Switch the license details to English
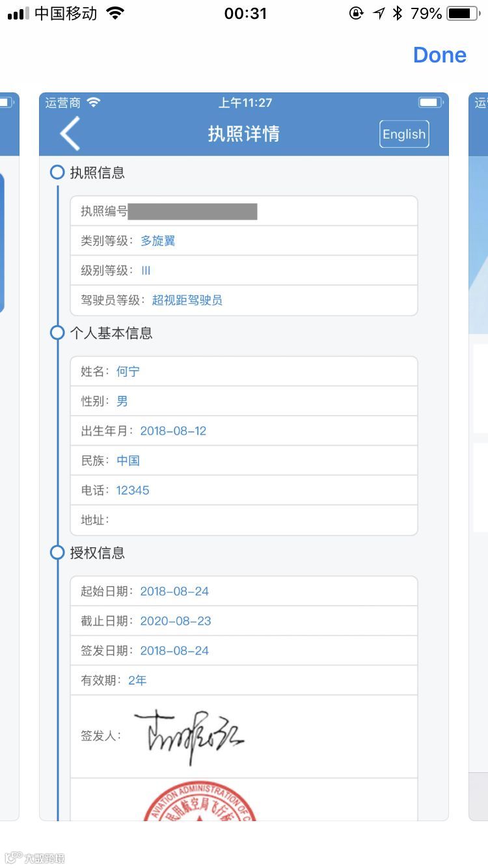The width and height of the screenshot is (488, 868). [x=404, y=134]
